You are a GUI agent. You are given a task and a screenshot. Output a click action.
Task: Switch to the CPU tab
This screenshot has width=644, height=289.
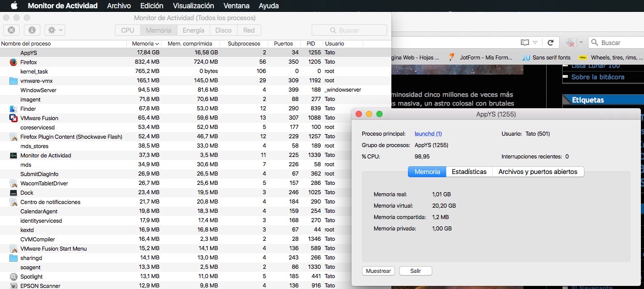click(127, 30)
